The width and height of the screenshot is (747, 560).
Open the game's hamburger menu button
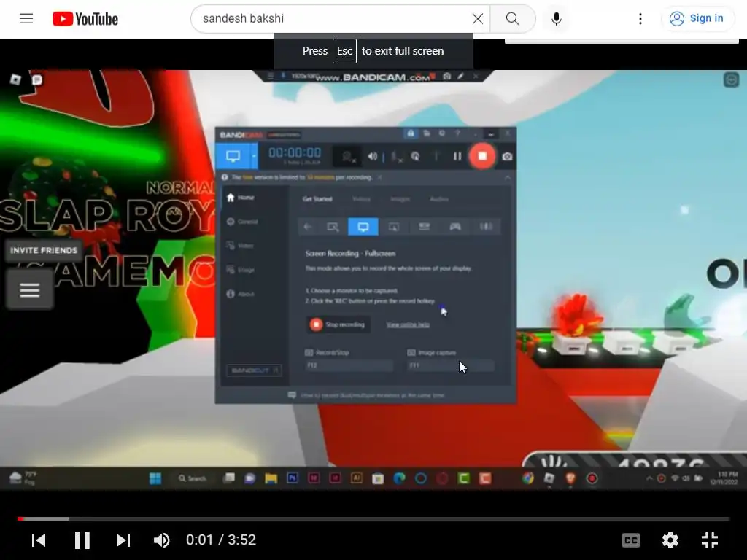click(x=29, y=289)
